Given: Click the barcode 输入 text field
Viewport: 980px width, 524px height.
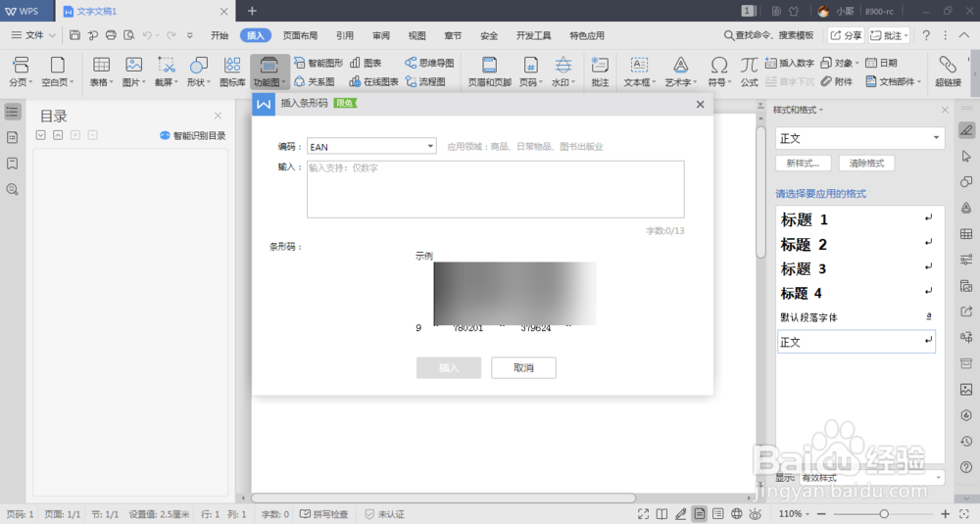Looking at the screenshot, I should (495, 189).
